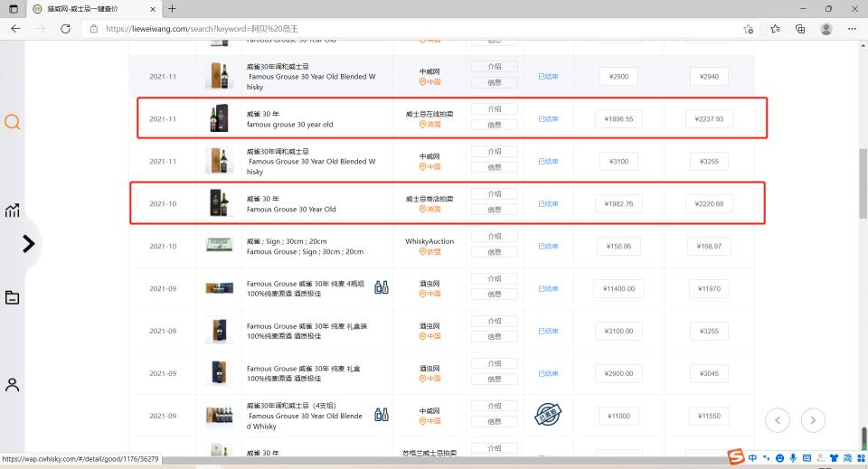The image size is (868, 469).
Task: Click the 信息 button for the ¥1982.76 row
Action: pyautogui.click(x=495, y=210)
